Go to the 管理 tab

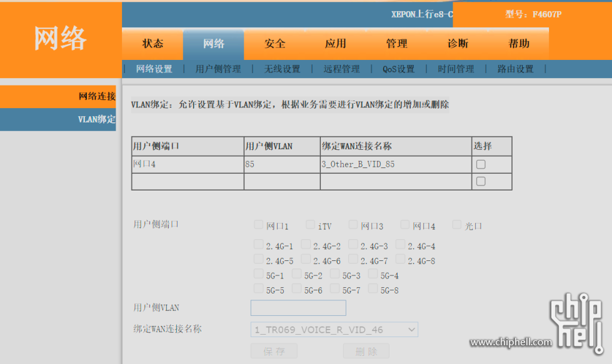[396, 44]
